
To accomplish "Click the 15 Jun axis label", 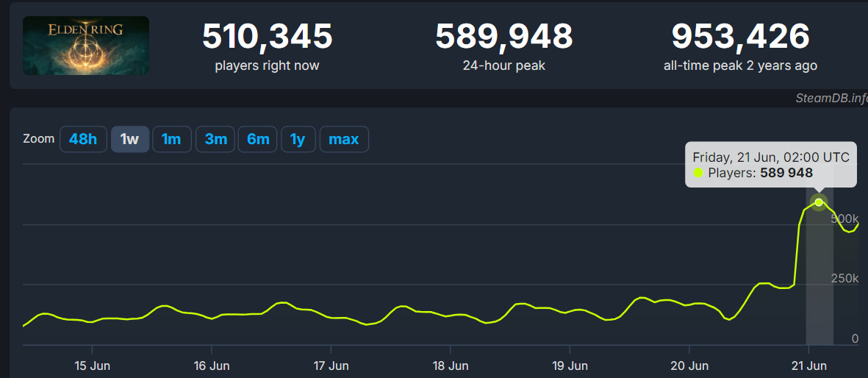I will point(91,365).
